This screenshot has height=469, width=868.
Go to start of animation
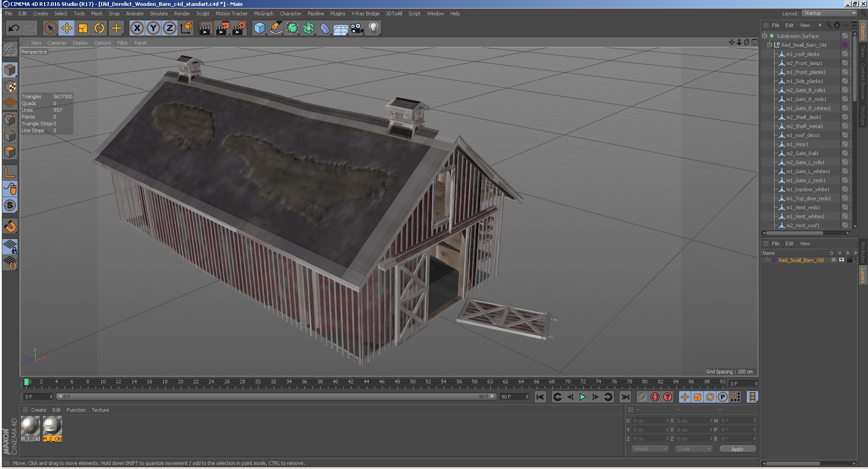point(540,397)
